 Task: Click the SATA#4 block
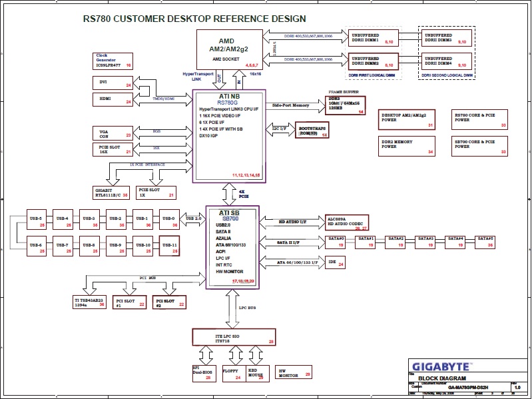tap(455, 242)
